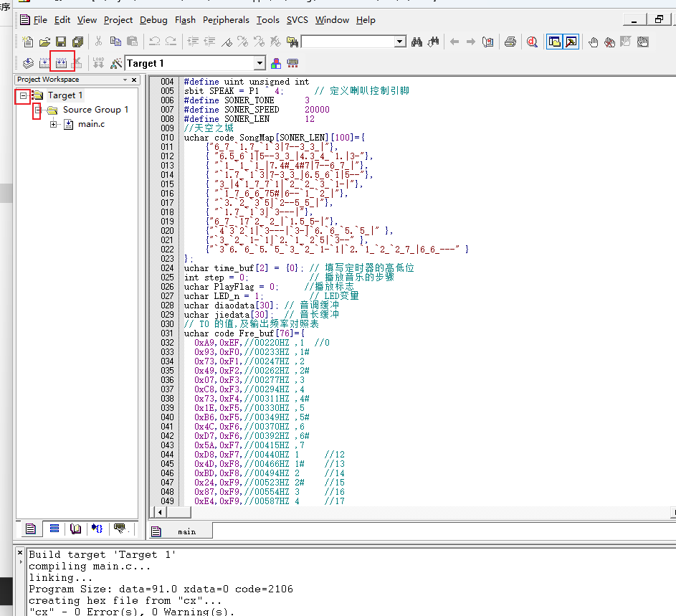Select main.c in project tree

click(x=91, y=124)
